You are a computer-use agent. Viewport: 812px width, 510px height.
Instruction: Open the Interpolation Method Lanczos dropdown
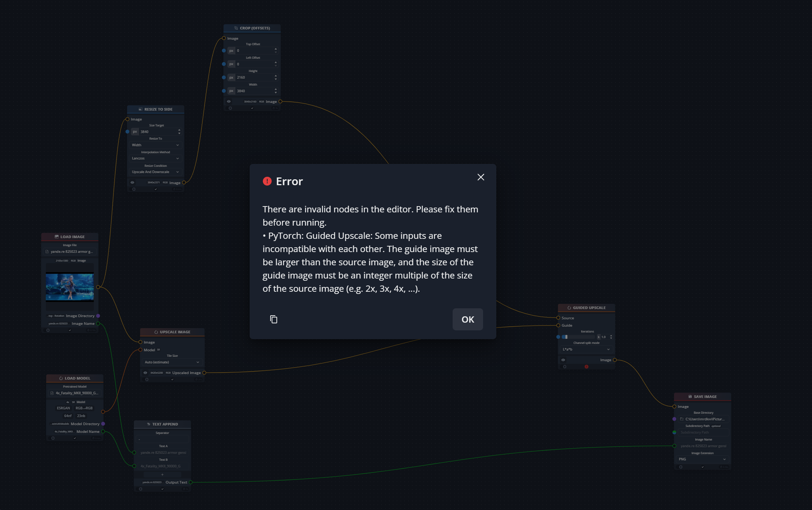click(155, 158)
